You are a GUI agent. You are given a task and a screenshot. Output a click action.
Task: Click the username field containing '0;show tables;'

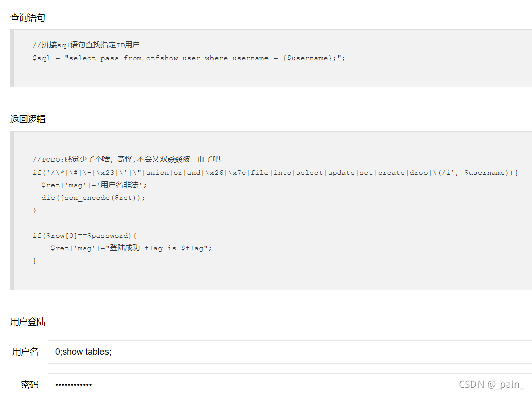(290, 352)
